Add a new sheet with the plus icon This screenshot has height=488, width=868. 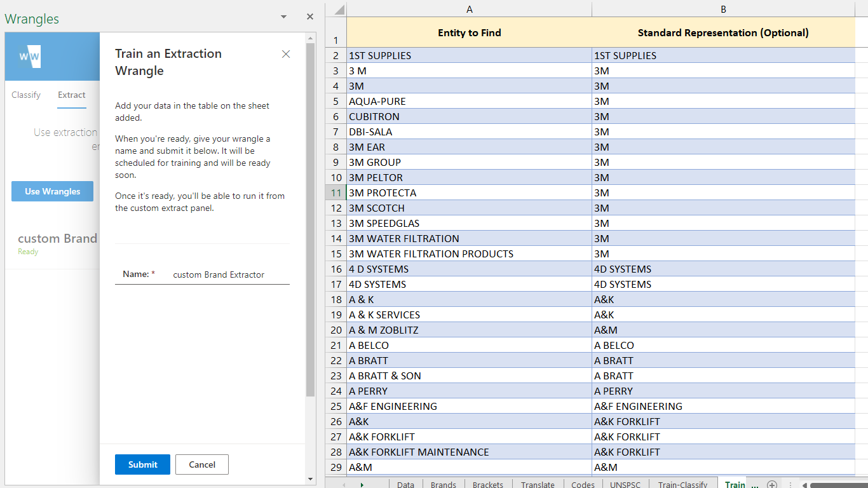pyautogui.click(x=772, y=484)
